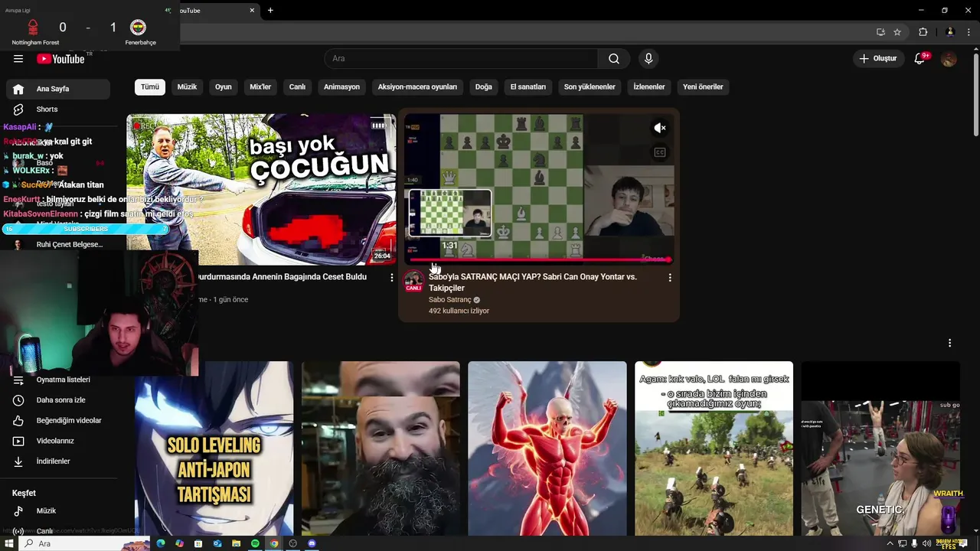Open Sabo Satranç channel avatar
Viewport: 980px width, 551px height.
pos(413,281)
